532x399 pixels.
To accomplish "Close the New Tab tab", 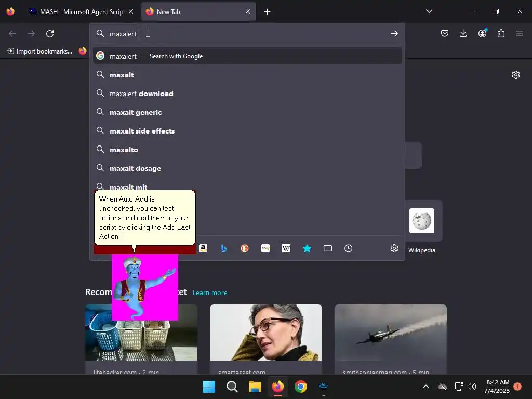I will click(x=248, y=11).
